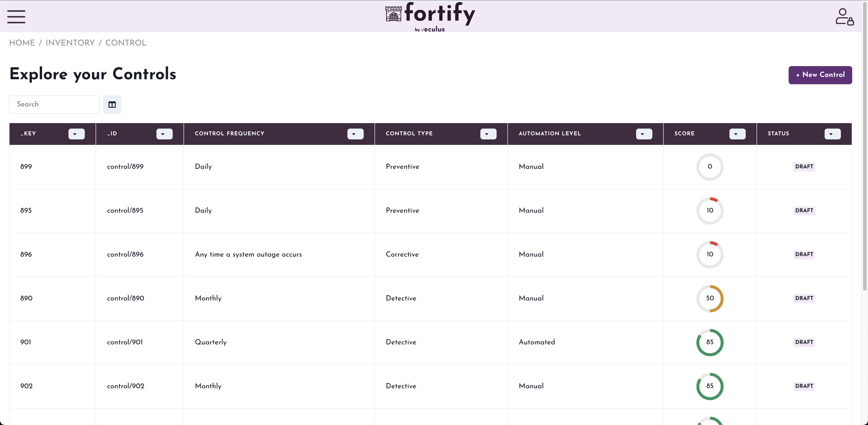
Task: Click the score 0 circle for control 899
Action: (709, 167)
